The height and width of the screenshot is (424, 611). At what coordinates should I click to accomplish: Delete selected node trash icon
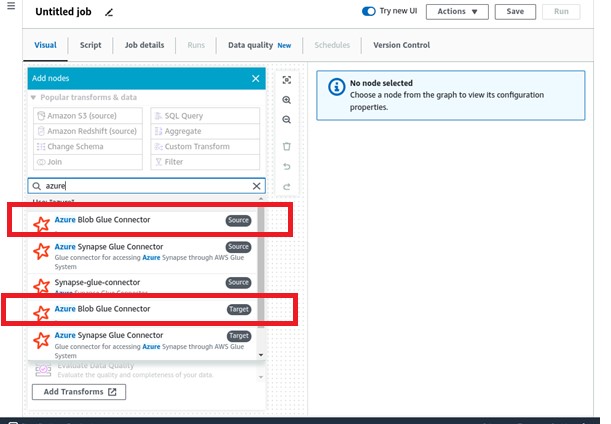[x=286, y=147]
